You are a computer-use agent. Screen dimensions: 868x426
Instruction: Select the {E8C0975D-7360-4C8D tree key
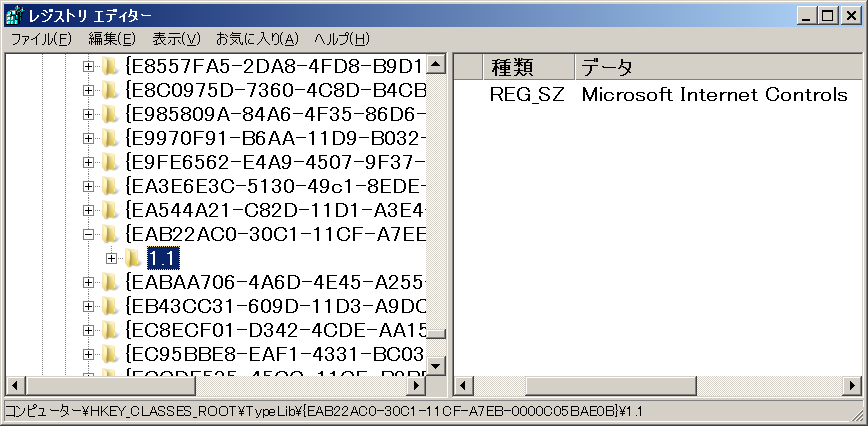pos(275,91)
